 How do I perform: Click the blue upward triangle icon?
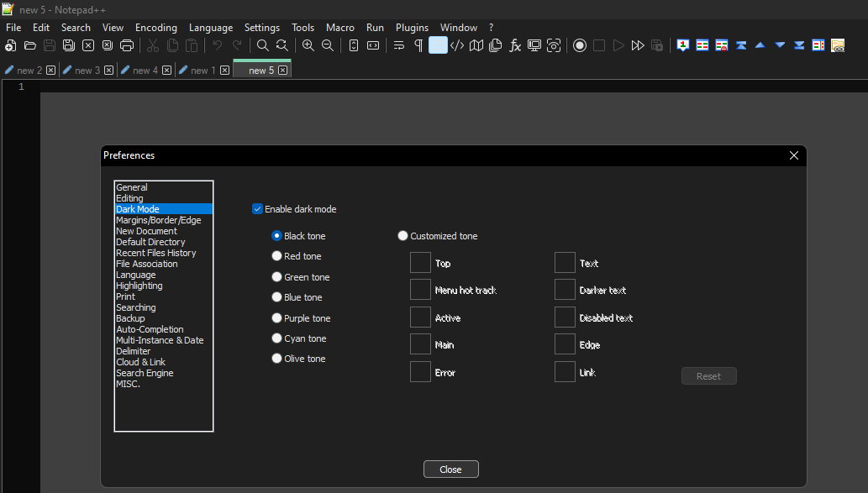click(x=760, y=45)
